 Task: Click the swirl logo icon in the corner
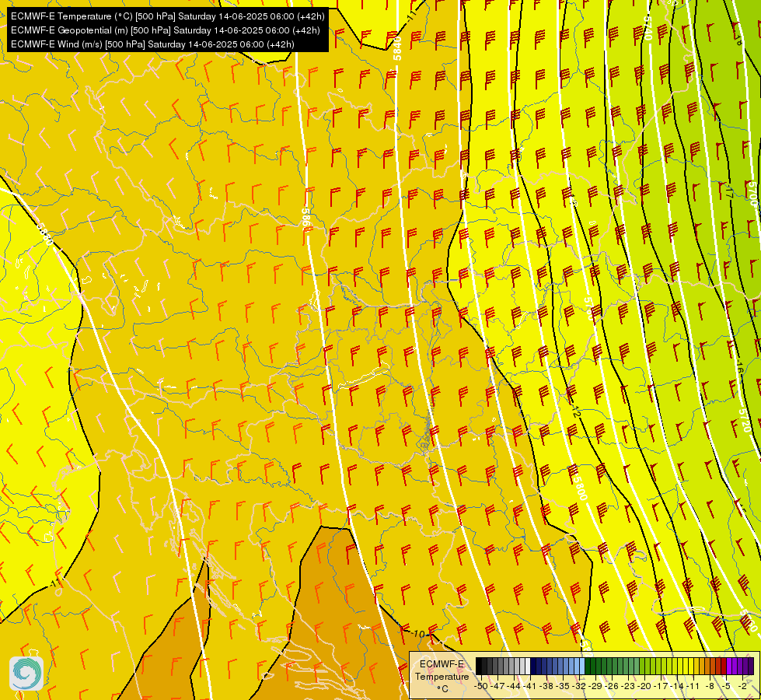pyautogui.click(x=26, y=674)
